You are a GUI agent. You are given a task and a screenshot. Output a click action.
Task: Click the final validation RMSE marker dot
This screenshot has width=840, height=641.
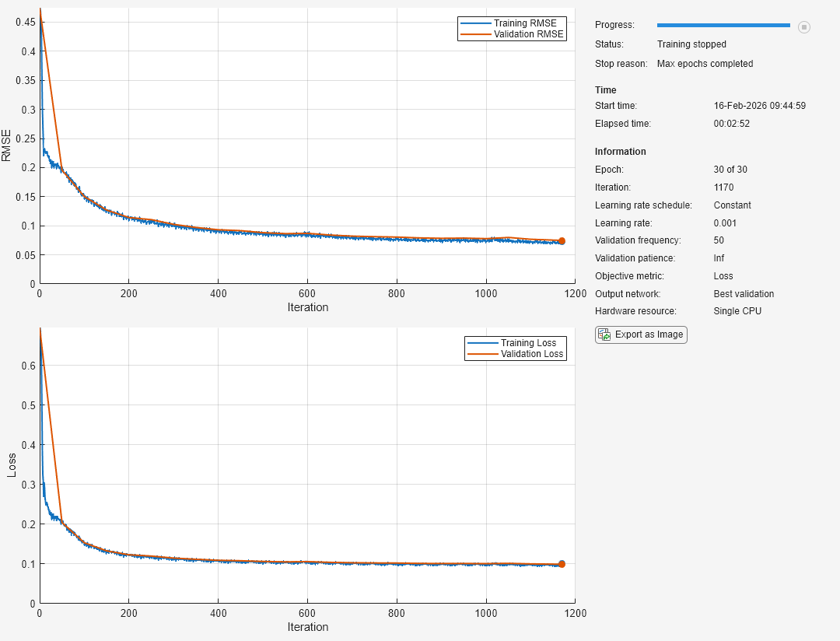pyautogui.click(x=562, y=241)
